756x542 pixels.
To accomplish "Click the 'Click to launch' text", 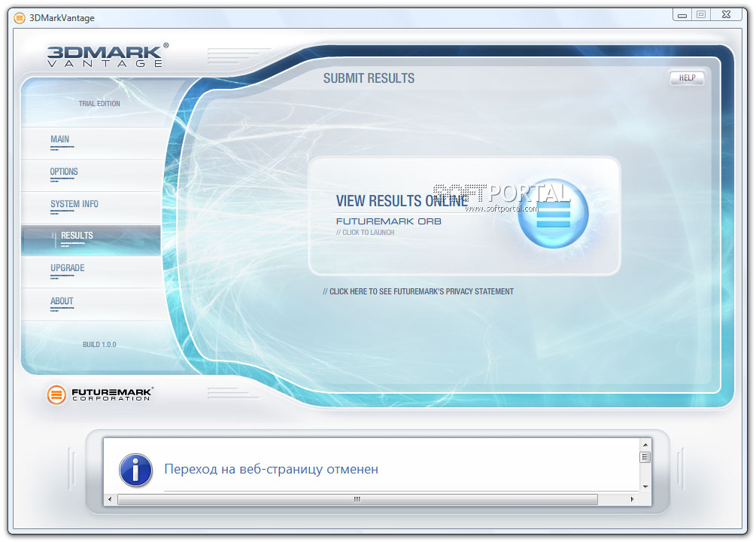I will (x=365, y=232).
